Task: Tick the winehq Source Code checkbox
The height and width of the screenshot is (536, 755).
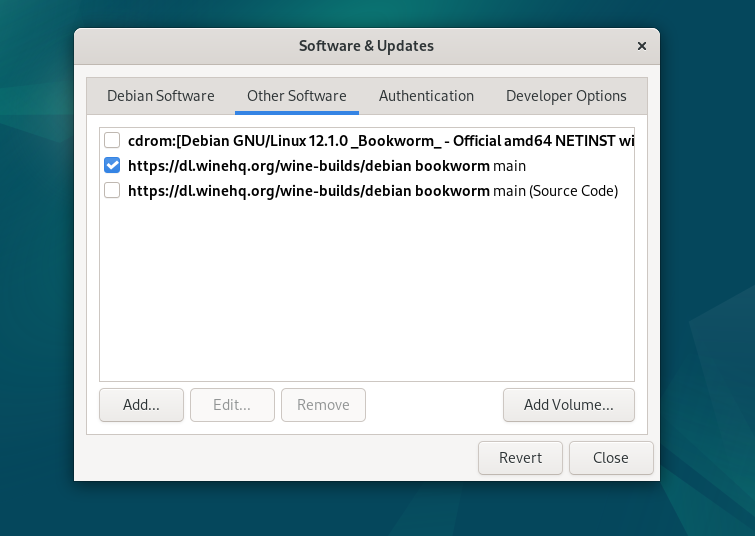Action: (112, 190)
